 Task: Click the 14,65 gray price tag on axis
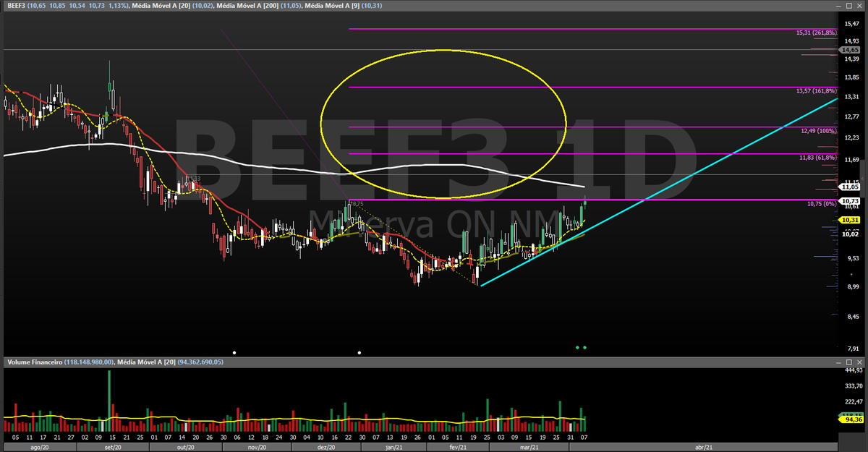click(848, 50)
